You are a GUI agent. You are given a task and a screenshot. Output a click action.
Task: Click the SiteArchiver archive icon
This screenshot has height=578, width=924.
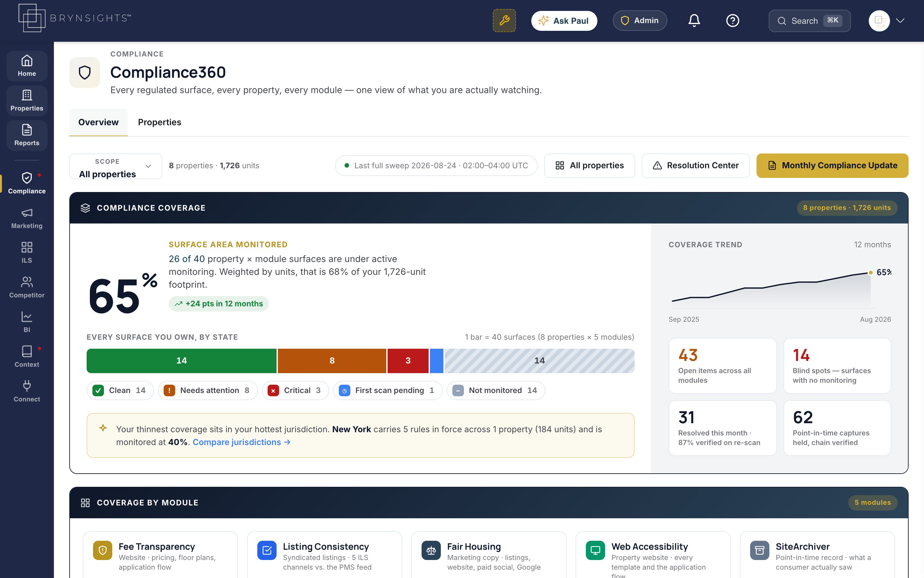point(760,550)
